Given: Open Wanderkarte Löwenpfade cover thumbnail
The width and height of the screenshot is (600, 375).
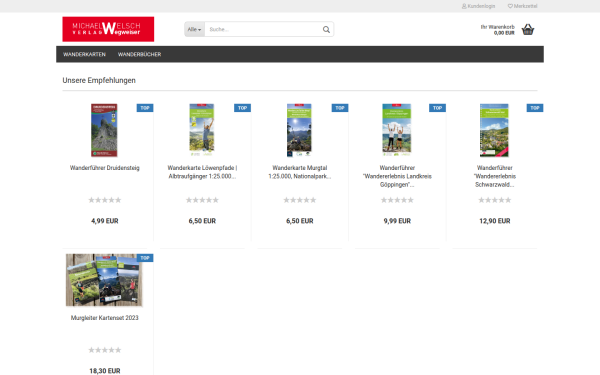Looking at the screenshot, I should pyautogui.click(x=202, y=130).
